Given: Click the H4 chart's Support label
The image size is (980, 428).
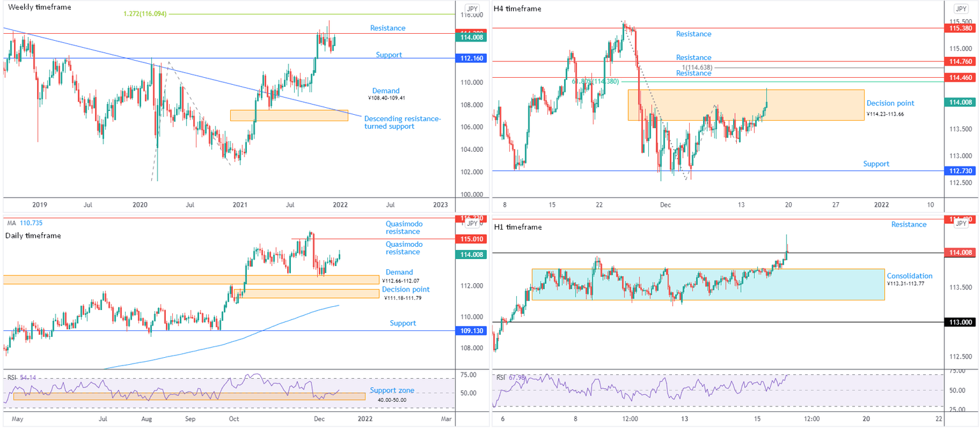Looking at the screenshot, I should coord(876,164).
